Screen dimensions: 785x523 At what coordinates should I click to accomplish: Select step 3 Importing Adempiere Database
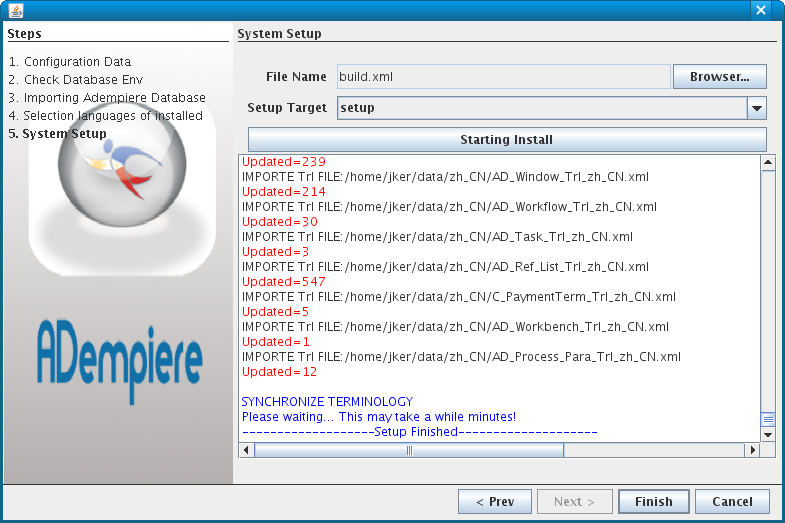click(107, 98)
